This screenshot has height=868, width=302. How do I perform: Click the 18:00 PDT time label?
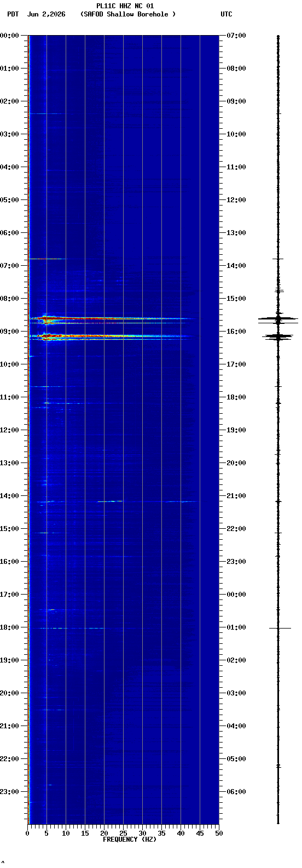click(9, 627)
